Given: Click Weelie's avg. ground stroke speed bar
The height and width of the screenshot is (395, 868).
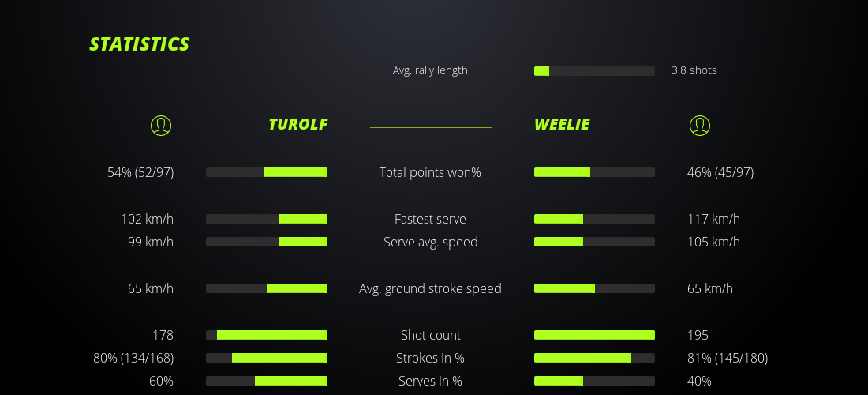Looking at the screenshot, I should pos(594,288).
